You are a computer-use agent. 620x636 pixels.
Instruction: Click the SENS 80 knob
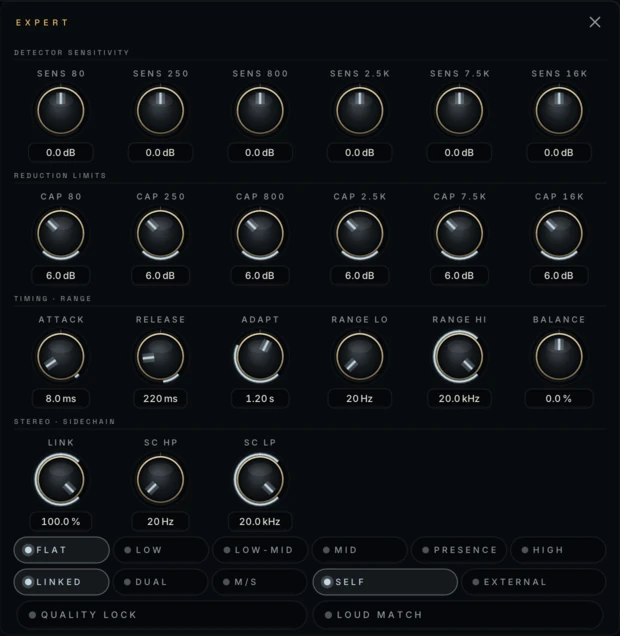pos(61,111)
